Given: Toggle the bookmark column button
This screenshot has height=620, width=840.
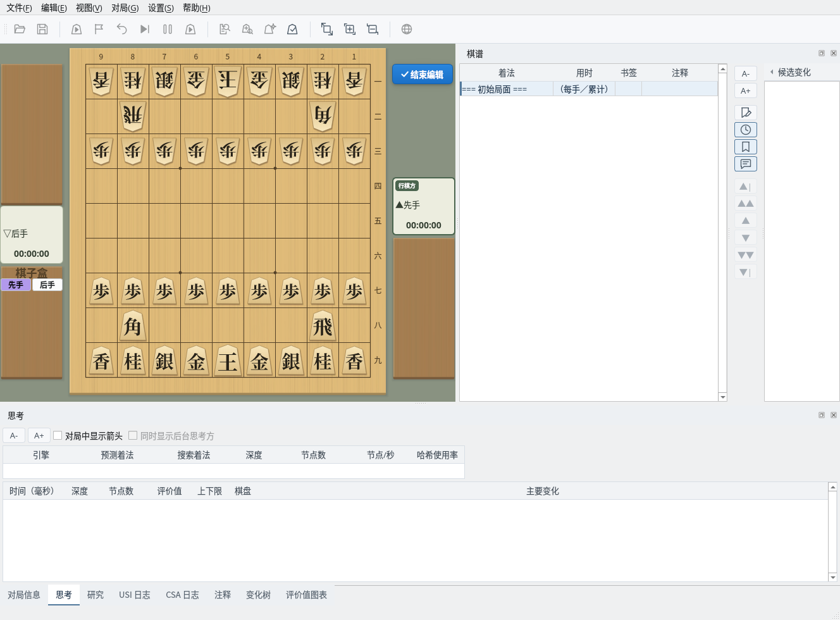Looking at the screenshot, I should click(x=746, y=147).
